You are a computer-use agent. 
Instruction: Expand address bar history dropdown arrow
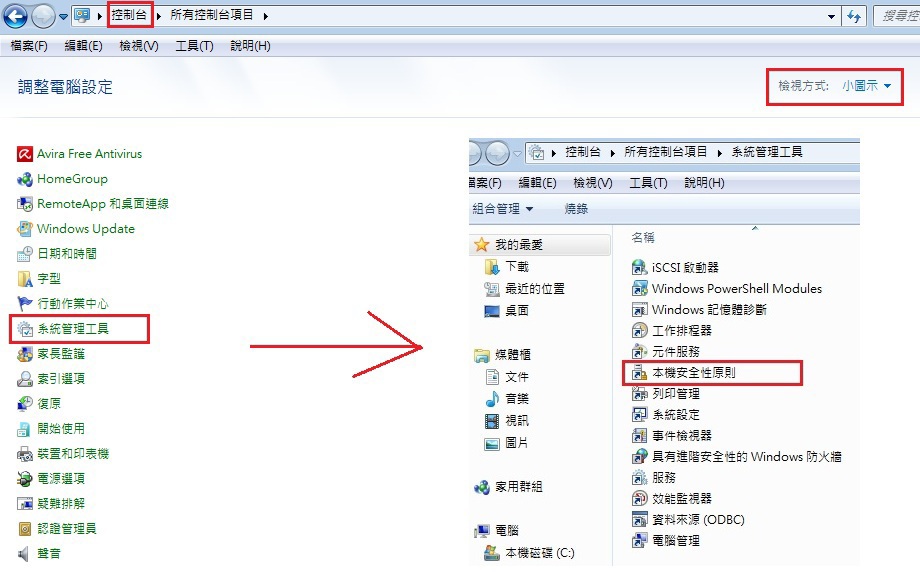point(831,16)
